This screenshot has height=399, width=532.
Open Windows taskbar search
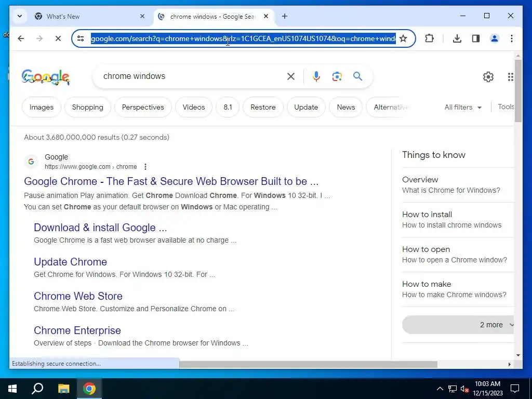[37, 389]
